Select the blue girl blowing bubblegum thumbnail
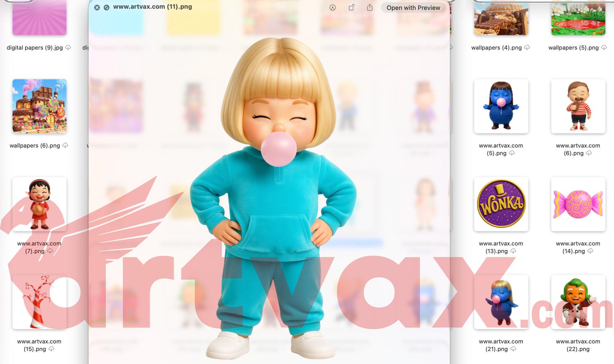 [501, 106]
